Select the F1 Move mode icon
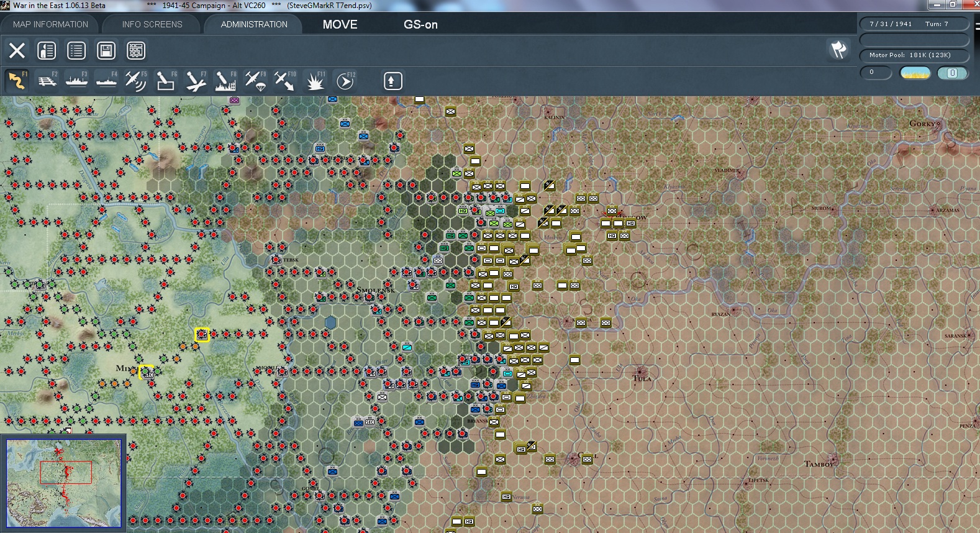Image resolution: width=980 pixels, height=533 pixels. click(x=17, y=81)
